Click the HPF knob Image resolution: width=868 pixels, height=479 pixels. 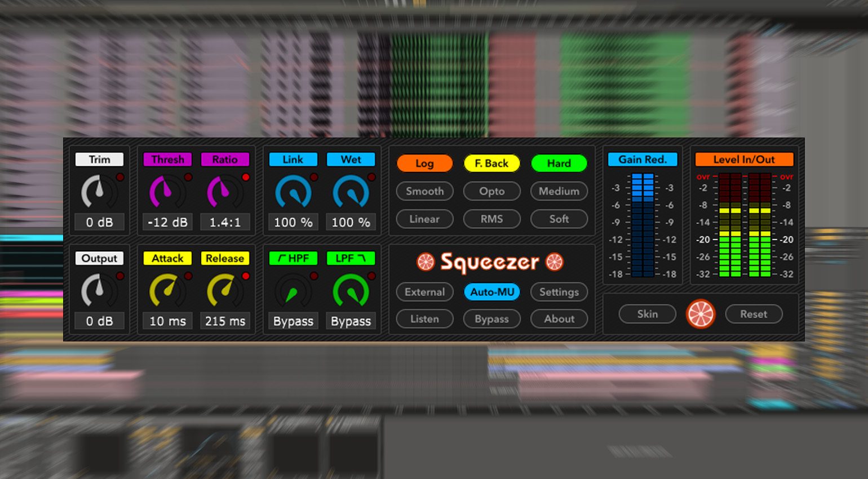pyautogui.click(x=293, y=290)
